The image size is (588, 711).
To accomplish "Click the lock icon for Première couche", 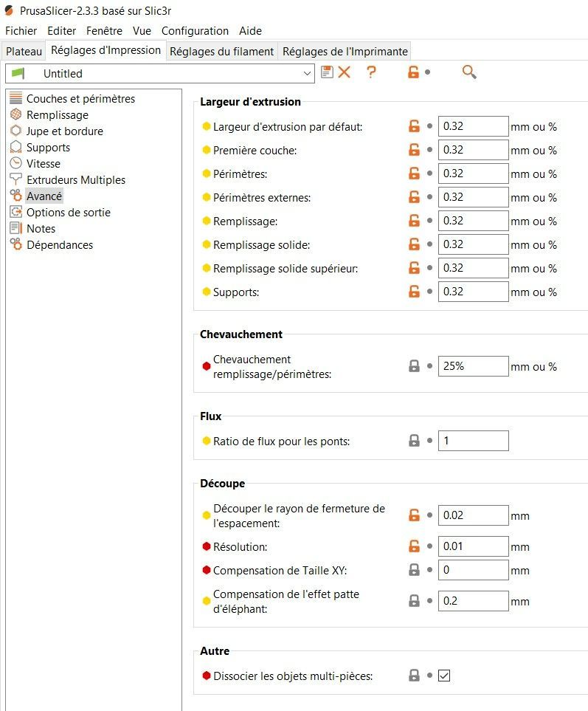I will pyautogui.click(x=414, y=150).
